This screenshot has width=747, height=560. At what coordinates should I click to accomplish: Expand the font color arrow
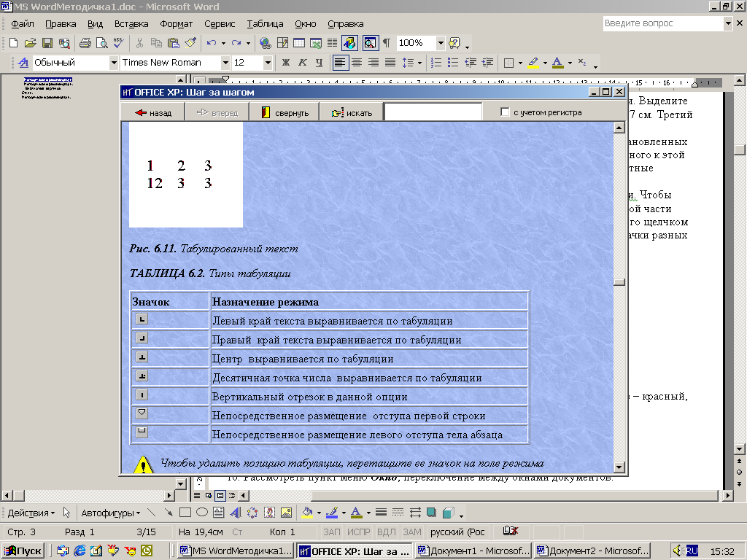point(570,63)
